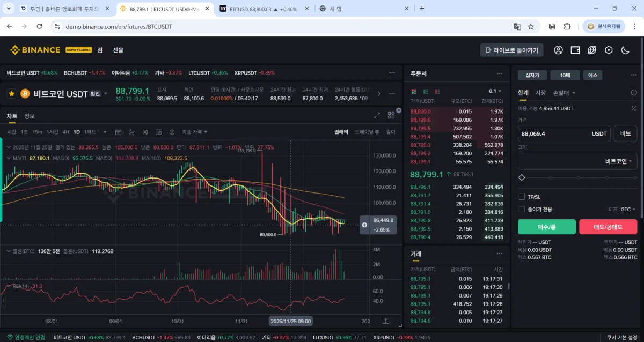Click the Return to Live button
The height and width of the screenshot is (342, 644).
click(x=512, y=50)
